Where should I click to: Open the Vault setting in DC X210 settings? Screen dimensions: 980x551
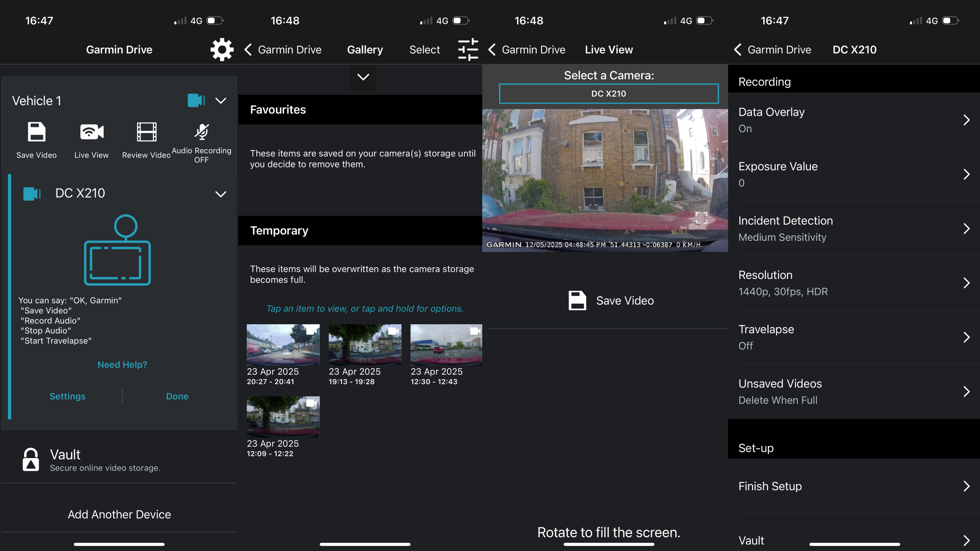(x=854, y=532)
